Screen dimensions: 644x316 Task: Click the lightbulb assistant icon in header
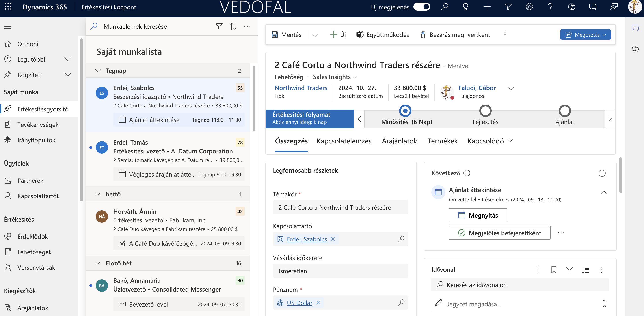[465, 7]
